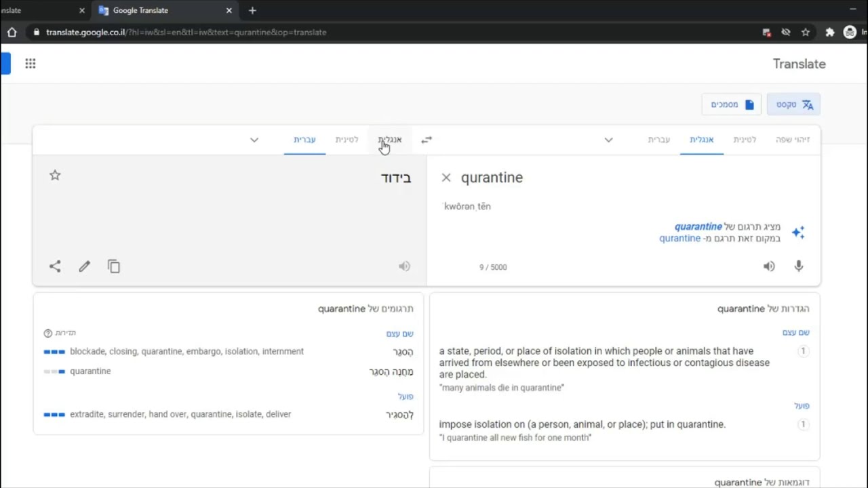
Task: Open a new browser tab
Action: pos(252,10)
